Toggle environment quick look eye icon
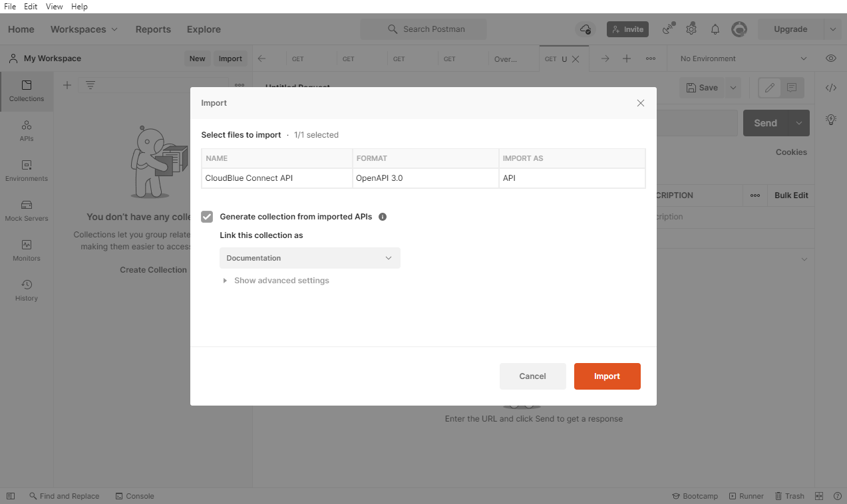Screen dimensions: 847x504 click(x=831, y=59)
